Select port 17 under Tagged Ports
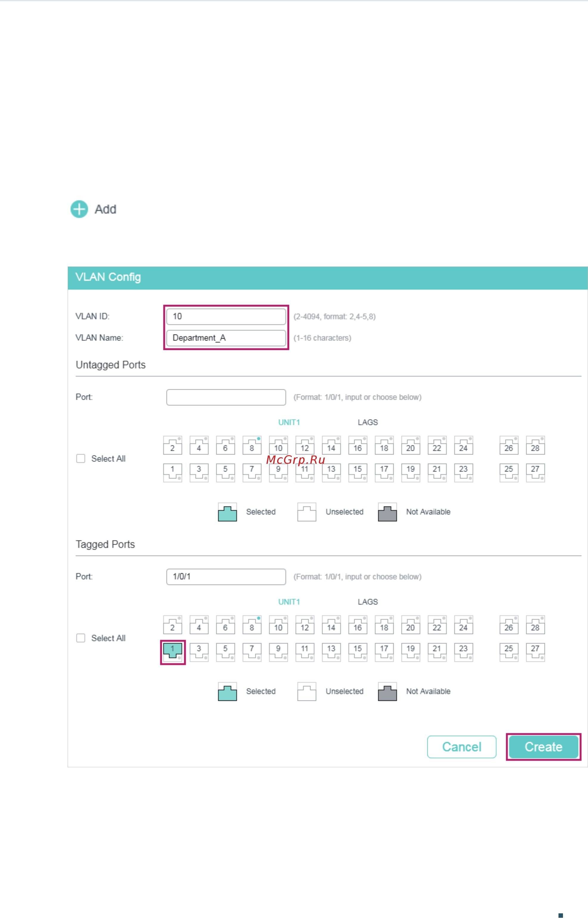The height and width of the screenshot is (919, 588). pos(384,652)
